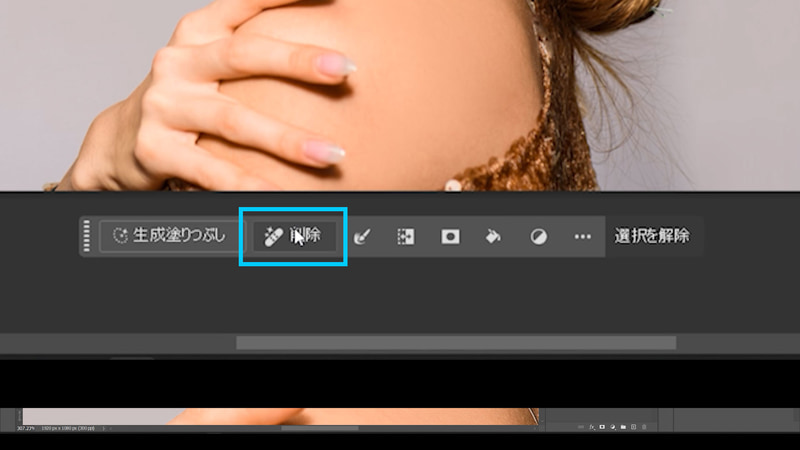
Task: Click document dimensions text in status bar
Action: pyautogui.click(x=68, y=429)
